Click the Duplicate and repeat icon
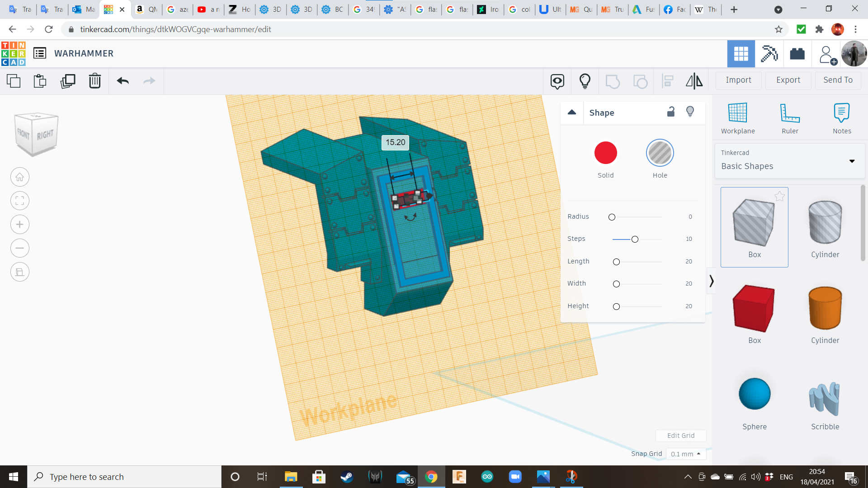This screenshot has height=488, width=868. tap(68, 81)
